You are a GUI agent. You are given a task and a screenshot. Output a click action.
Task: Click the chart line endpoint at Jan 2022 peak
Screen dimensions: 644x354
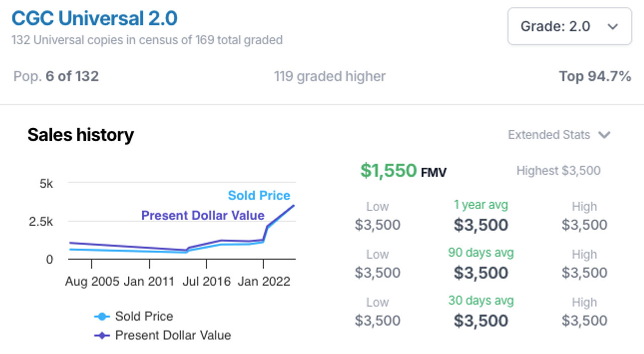pyautogui.click(x=294, y=205)
